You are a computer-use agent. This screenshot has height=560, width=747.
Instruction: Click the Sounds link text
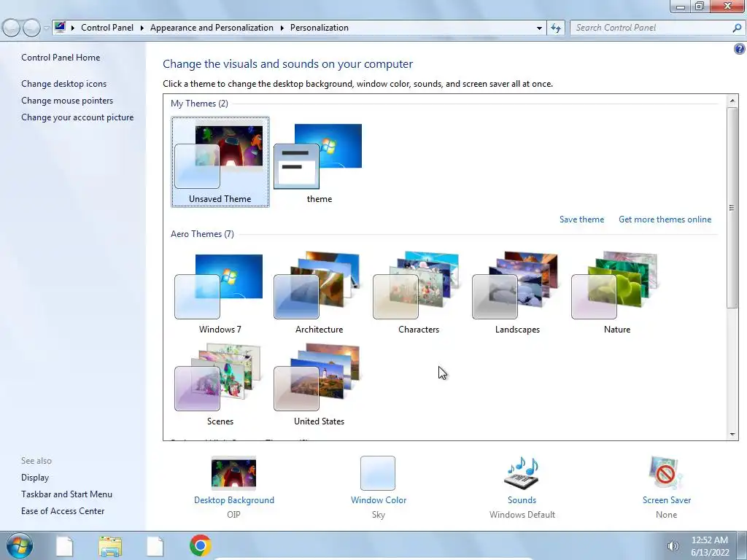[522, 500]
